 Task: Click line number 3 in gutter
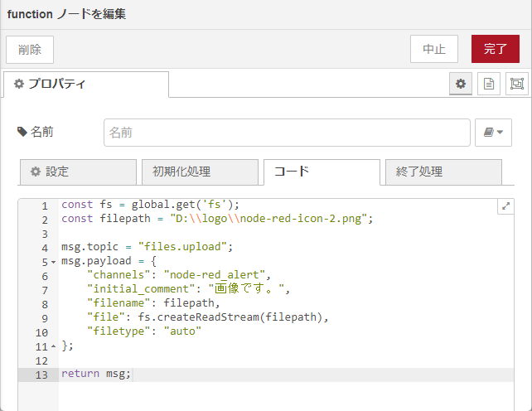(45, 235)
